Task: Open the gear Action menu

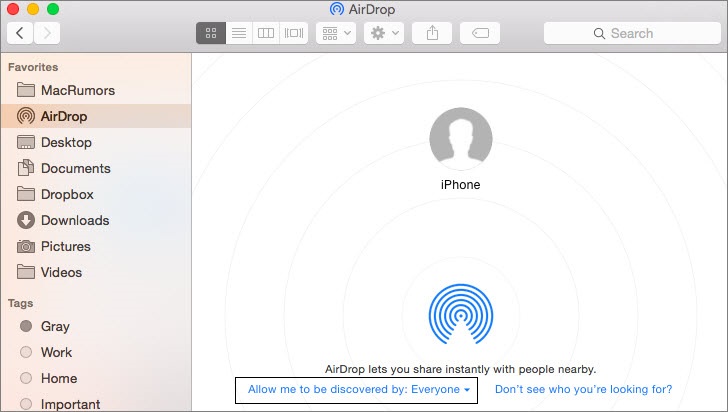Action: tap(384, 33)
